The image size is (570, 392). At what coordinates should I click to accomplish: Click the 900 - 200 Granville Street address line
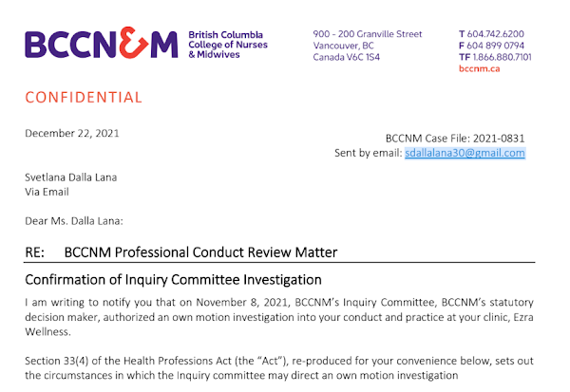(x=368, y=34)
